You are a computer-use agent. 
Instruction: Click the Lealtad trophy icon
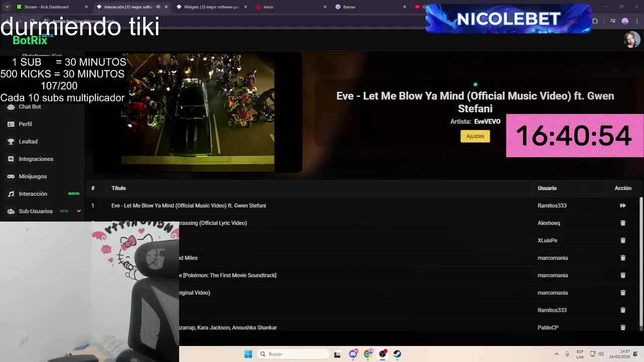click(x=11, y=141)
